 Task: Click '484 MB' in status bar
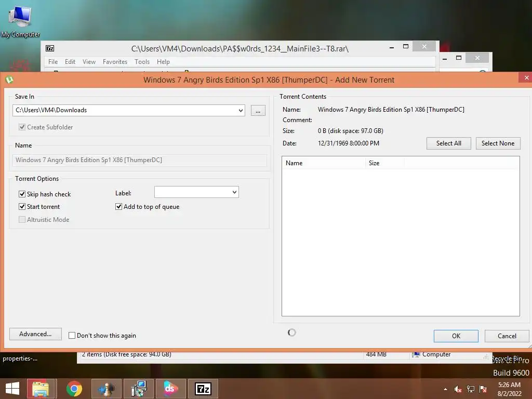[376, 354]
